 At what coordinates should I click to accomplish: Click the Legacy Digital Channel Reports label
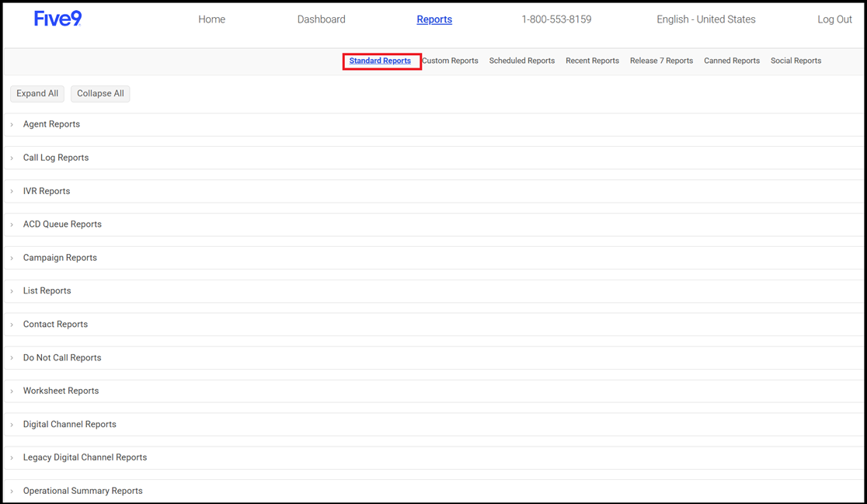pyautogui.click(x=85, y=457)
